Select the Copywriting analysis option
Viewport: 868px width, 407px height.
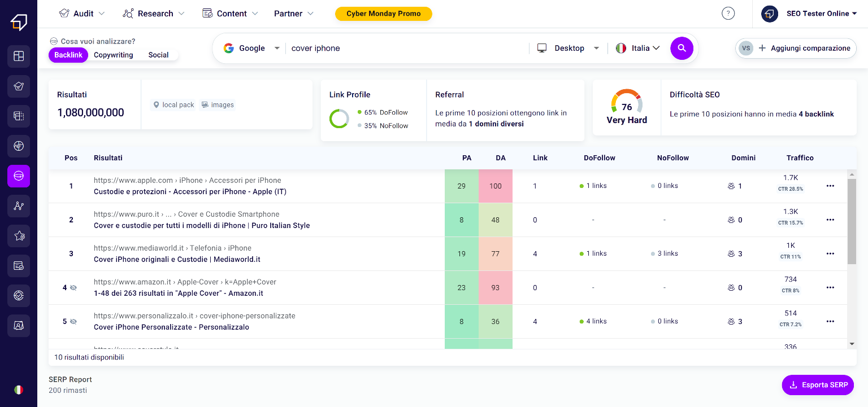pos(114,55)
